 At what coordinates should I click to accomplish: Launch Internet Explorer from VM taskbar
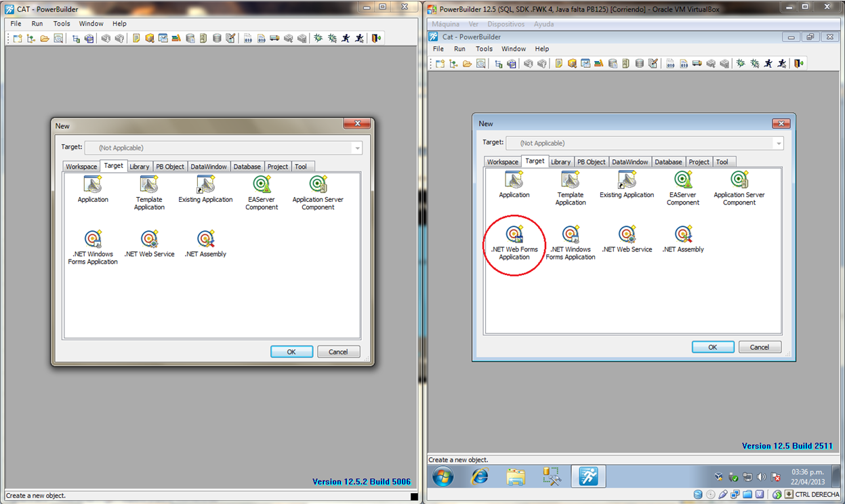click(480, 477)
